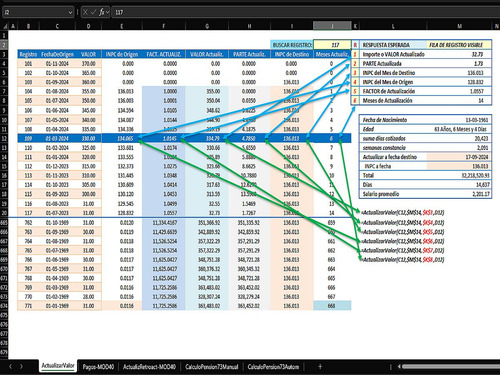The width and height of the screenshot is (500, 375).
Task: Click the Registro column header cell
Action: pyautogui.click(x=28, y=54)
